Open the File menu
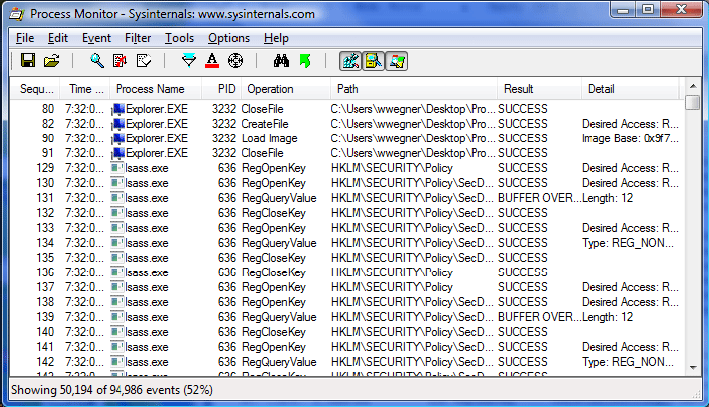 click(x=25, y=38)
